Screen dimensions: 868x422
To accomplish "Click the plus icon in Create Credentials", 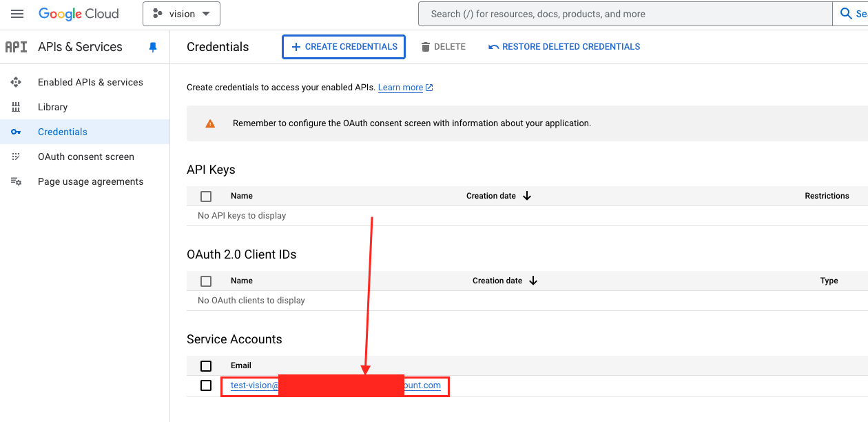I will (x=296, y=47).
